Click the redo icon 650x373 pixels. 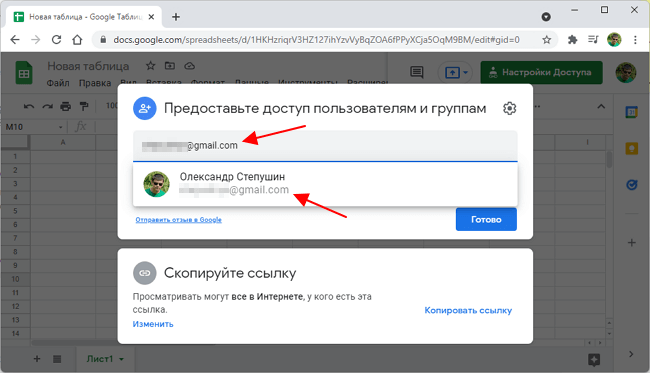47,107
